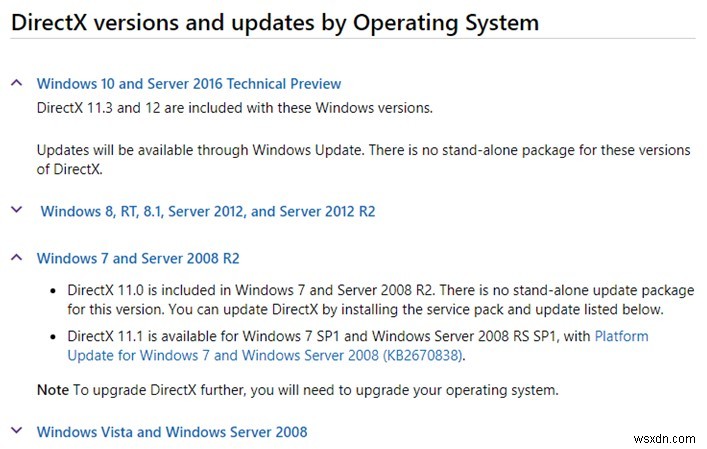707x449 pixels.
Task: Collapse the Windows 10 section chevron
Action: (16, 84)
